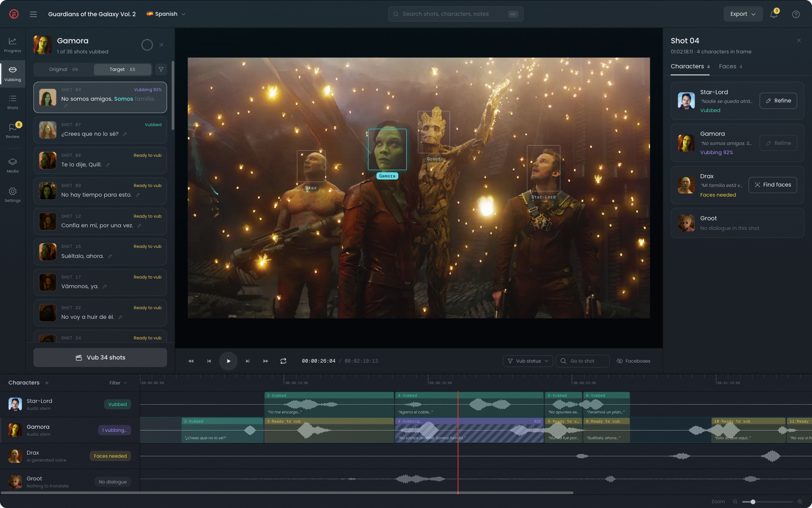
Task: Click Gamora's 2-Vubbed timeline clip
Action: tap(222, 430)
